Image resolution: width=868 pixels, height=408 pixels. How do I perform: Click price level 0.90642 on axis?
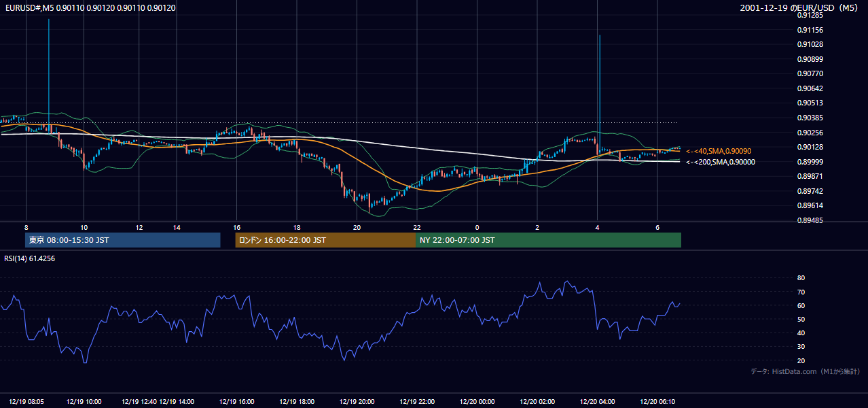coord(810,88)
